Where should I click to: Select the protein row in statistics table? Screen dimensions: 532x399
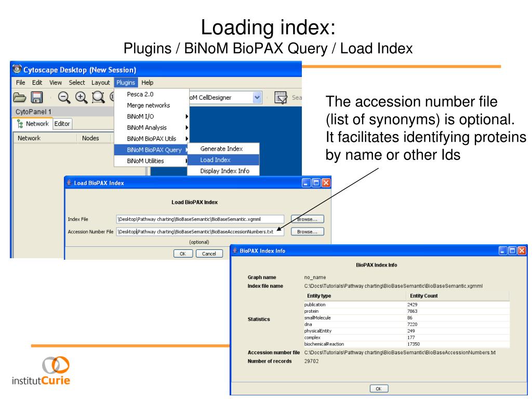(x=407, y=311)
